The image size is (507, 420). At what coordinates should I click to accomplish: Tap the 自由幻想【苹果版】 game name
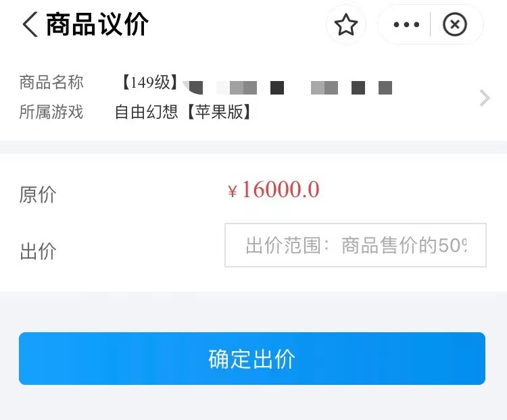click(x=183, y=112)
